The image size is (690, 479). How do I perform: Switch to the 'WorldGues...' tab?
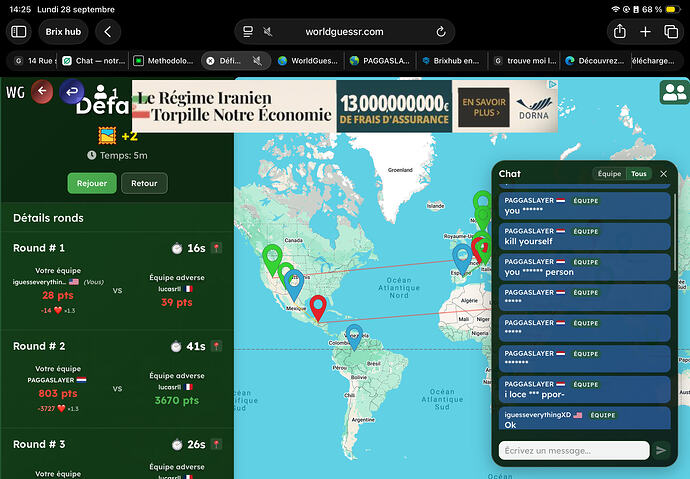pyautogui.click(x=308, y=61)
